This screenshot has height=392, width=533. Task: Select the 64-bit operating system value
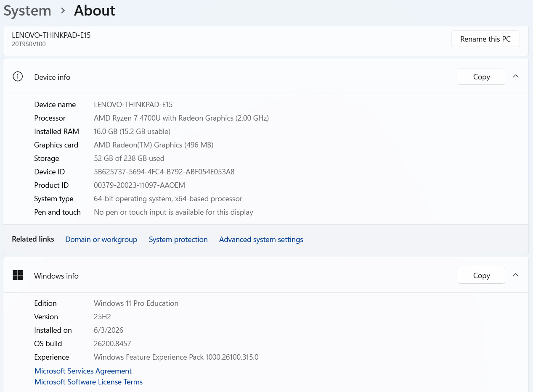click(168, 199)
